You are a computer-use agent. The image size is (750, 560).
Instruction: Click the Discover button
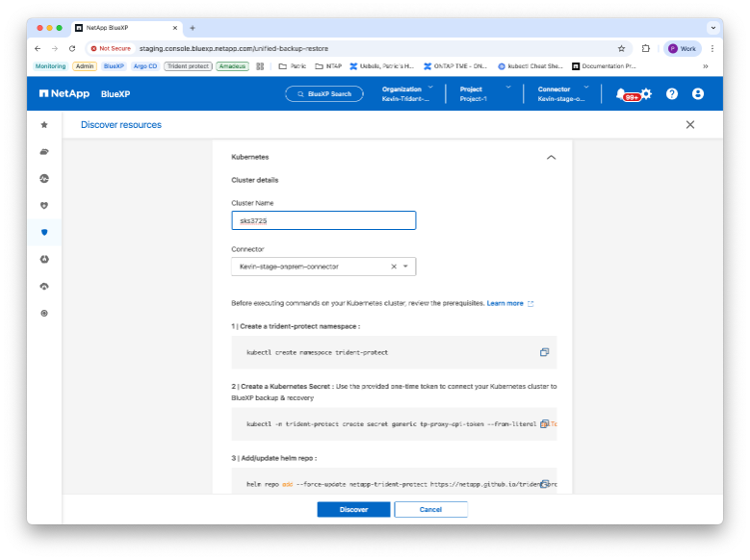(x=353, y=509)
